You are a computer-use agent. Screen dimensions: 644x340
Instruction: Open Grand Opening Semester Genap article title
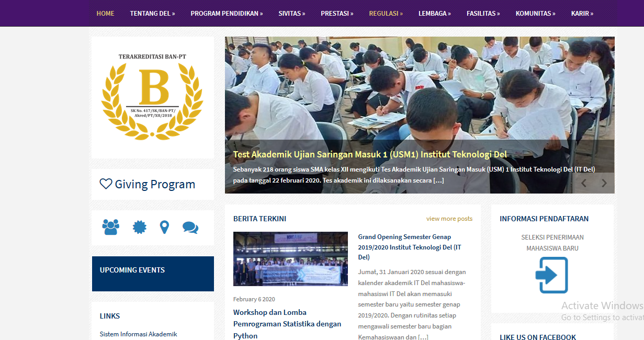coord(410,247)
